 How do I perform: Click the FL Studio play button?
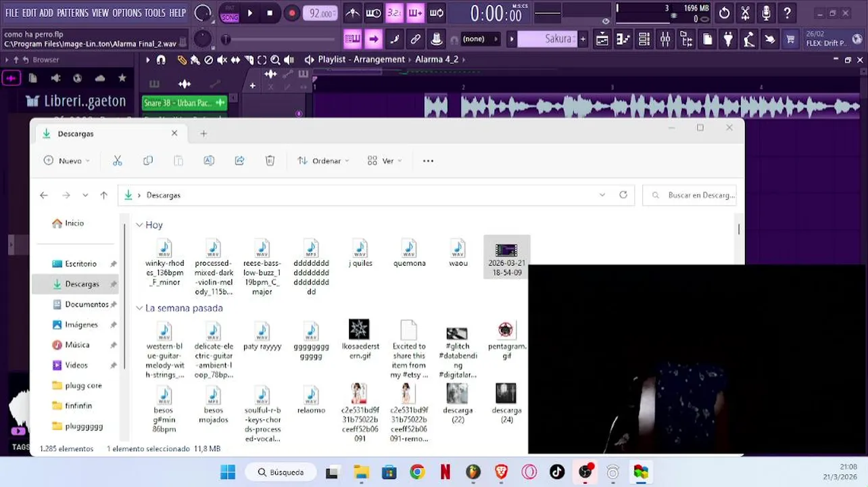(x=250, y=13)
